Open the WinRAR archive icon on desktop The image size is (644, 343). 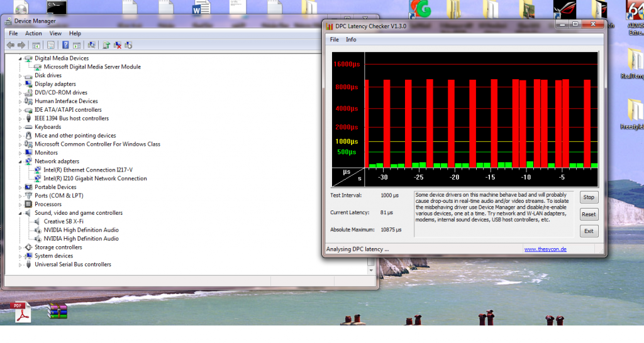[x=57, y=311]
